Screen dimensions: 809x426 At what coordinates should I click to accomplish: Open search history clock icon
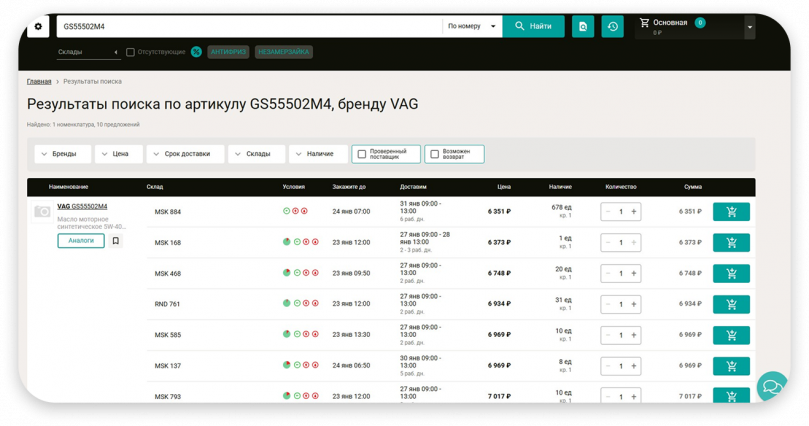[x=612, y=27]
